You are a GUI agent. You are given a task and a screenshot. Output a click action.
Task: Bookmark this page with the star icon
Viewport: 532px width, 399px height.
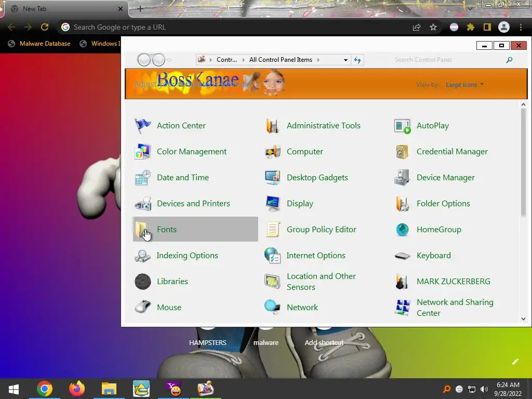(433, 27)
